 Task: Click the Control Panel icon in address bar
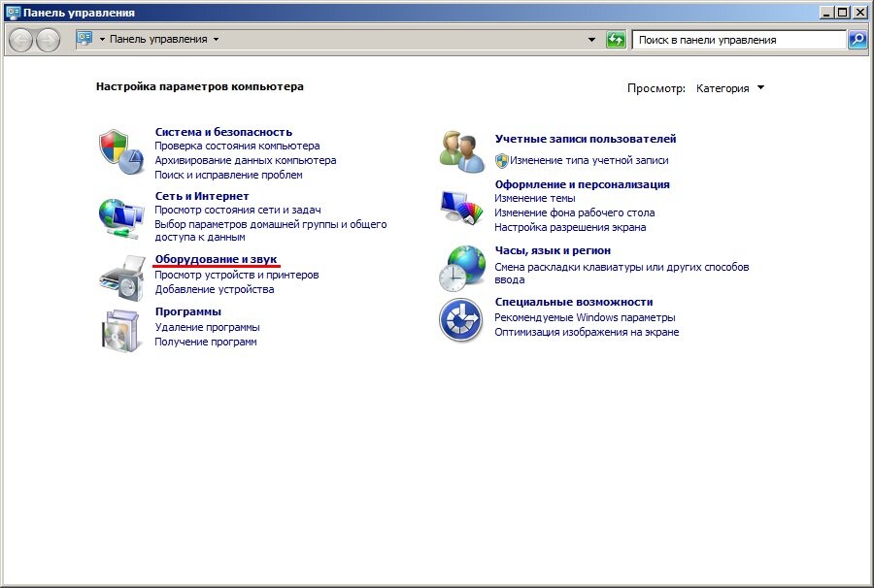pos(84,39)
